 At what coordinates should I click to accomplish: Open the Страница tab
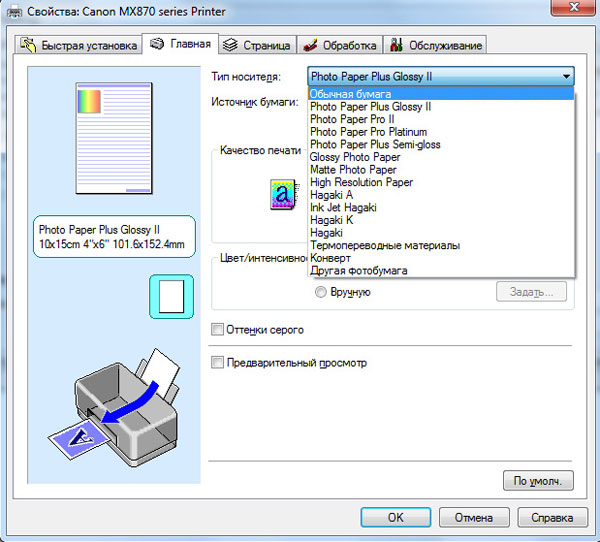click(258, 45)
